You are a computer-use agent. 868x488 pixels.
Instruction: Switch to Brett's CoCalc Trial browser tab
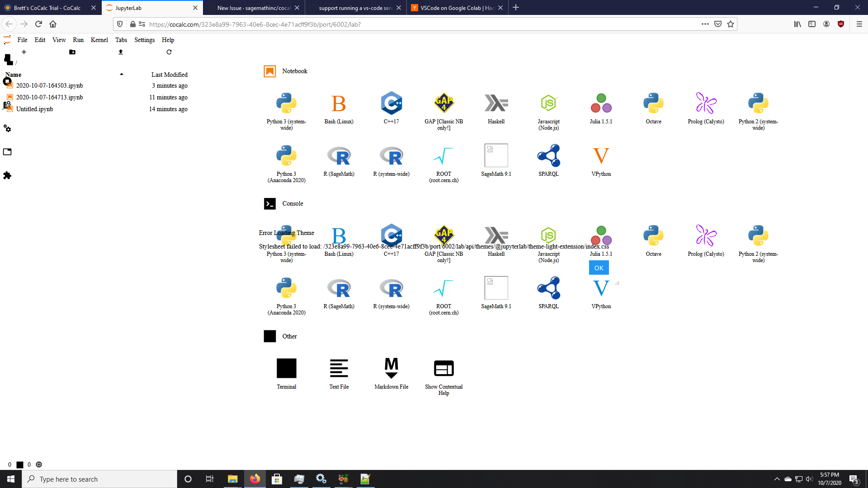pos(47,8)
